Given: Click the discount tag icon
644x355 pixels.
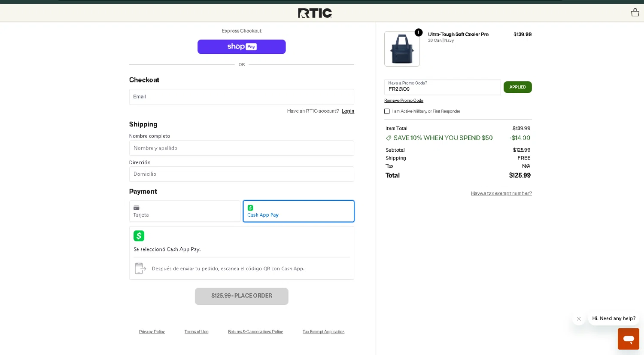Looking at the screenshot, I should coord(389,138).
